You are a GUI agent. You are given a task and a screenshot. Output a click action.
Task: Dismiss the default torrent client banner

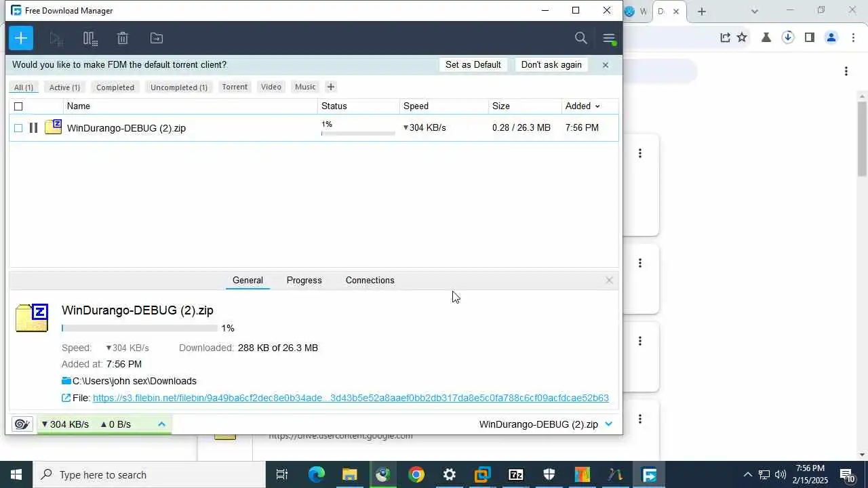tap(606, 65)
